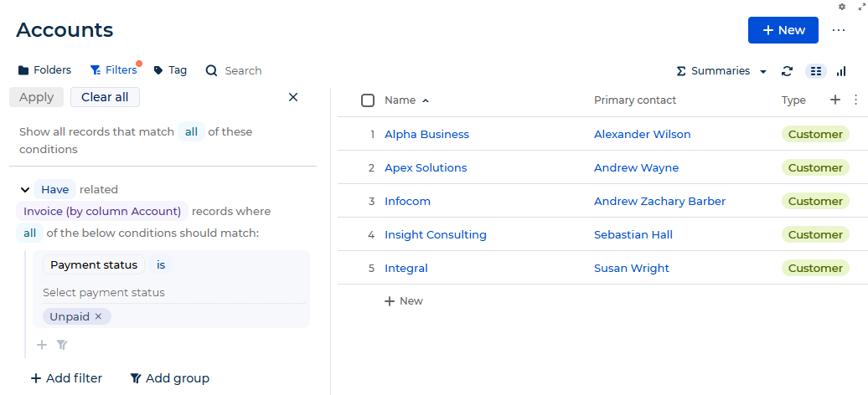This screenshot has height=395, width=868.
Task: Click the blue New button
Action: (783, 30)
